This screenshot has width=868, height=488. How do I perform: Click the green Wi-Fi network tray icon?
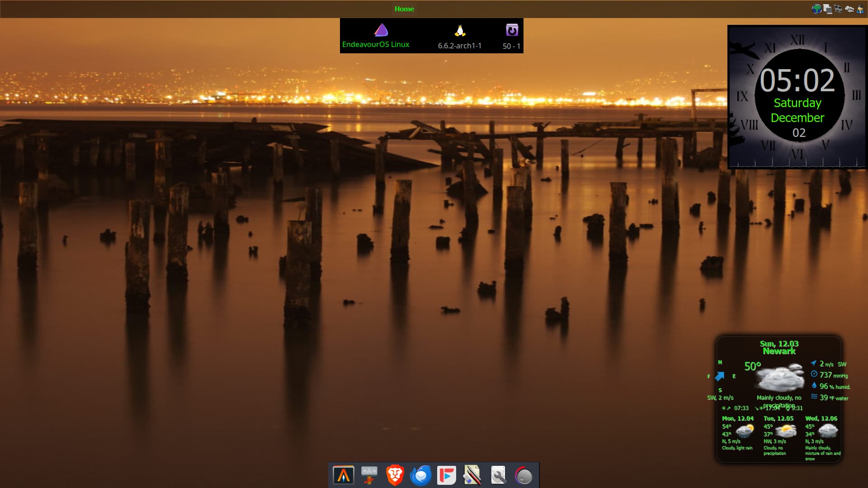pyautogui.click(x=816, y=9)
